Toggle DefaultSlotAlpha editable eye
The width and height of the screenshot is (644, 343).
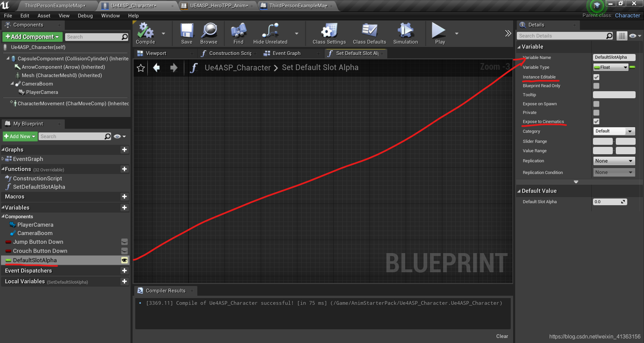[125, 260]
